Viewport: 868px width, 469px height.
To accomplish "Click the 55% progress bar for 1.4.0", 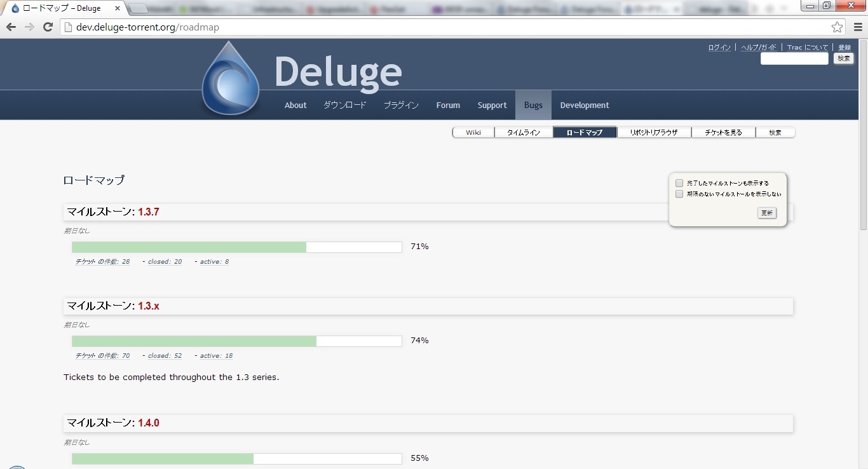I will (237, 459).
